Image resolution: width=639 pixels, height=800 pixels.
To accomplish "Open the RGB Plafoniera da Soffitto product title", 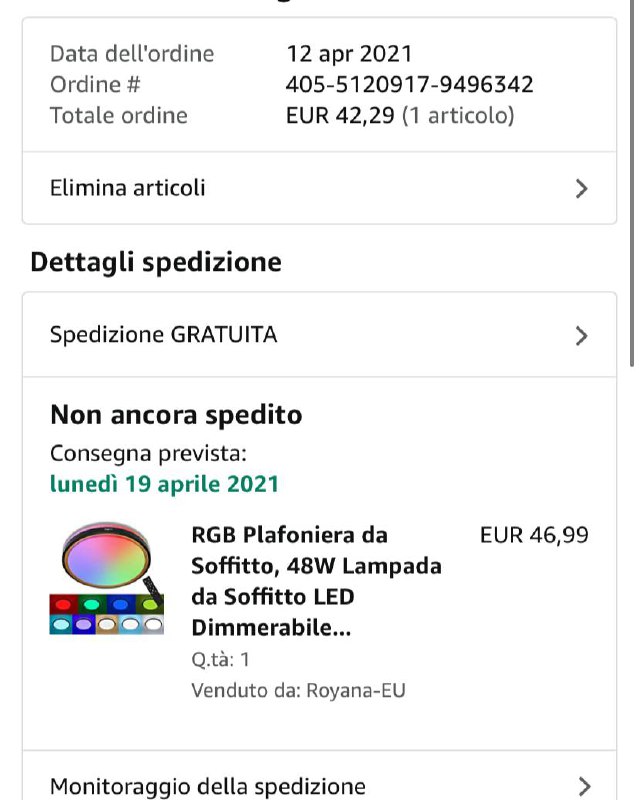I will coord(316,581).
